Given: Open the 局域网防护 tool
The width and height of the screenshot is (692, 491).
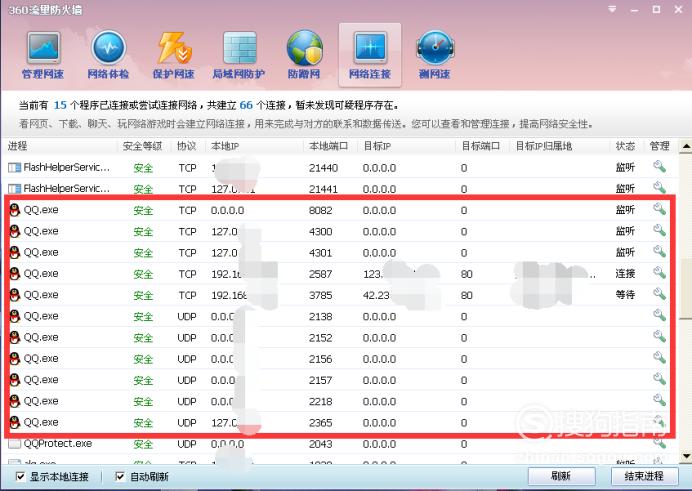Looking at the screenshot, I should point(239,55).
